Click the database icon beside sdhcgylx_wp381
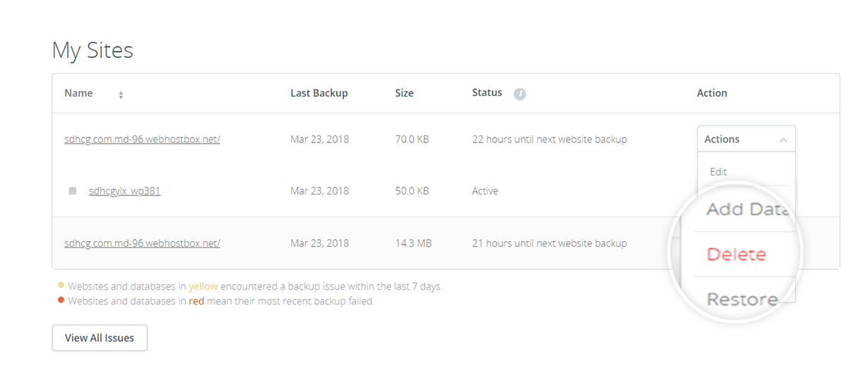The image size is (868, 368). (72, 191)
